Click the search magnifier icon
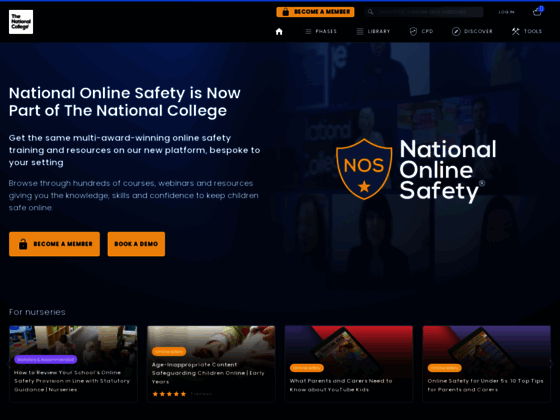Viewport: 560px width, 420px height. coord(370,12)
